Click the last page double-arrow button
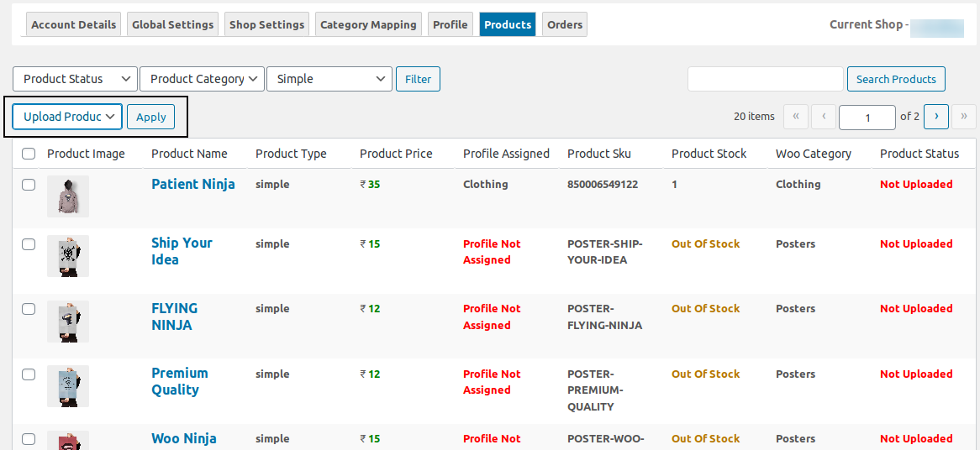The image size is (980, 450). (x=964, y=116)
